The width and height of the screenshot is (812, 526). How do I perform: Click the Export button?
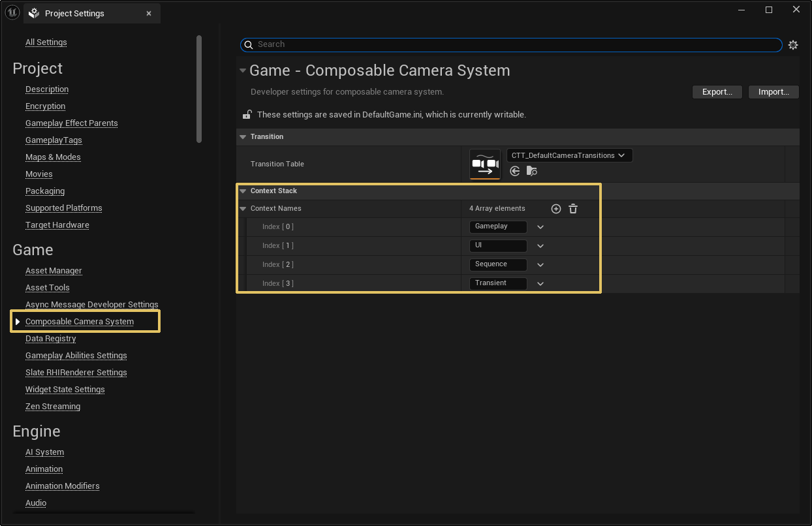[x=717, y=92]
